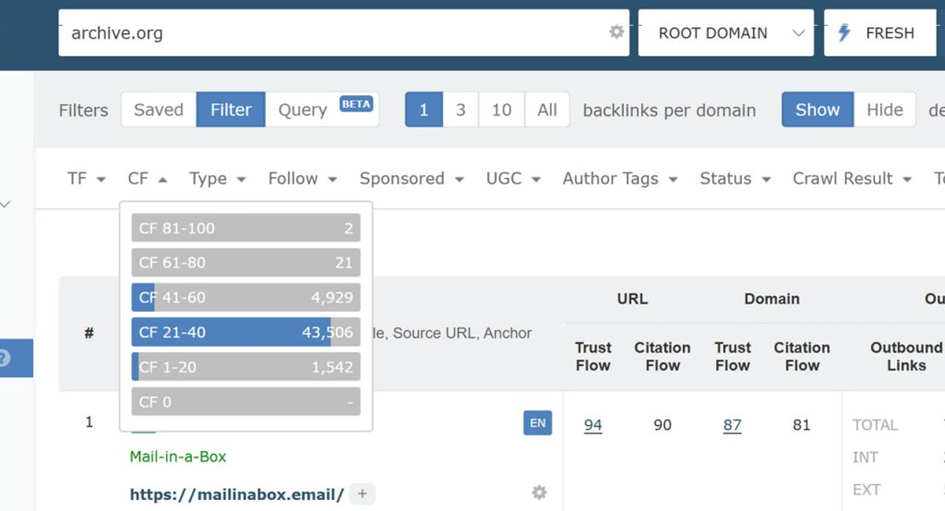Viewport: 945px width, 511px height.
Task: Open the Query beta tab
Action: pyautogui.click(x=322, y=110)
